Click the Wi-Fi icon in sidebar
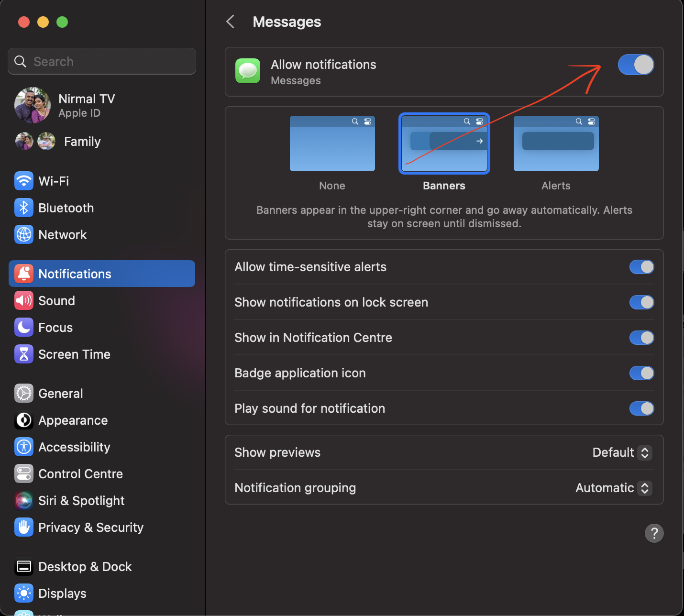 (x=24, y=181)
